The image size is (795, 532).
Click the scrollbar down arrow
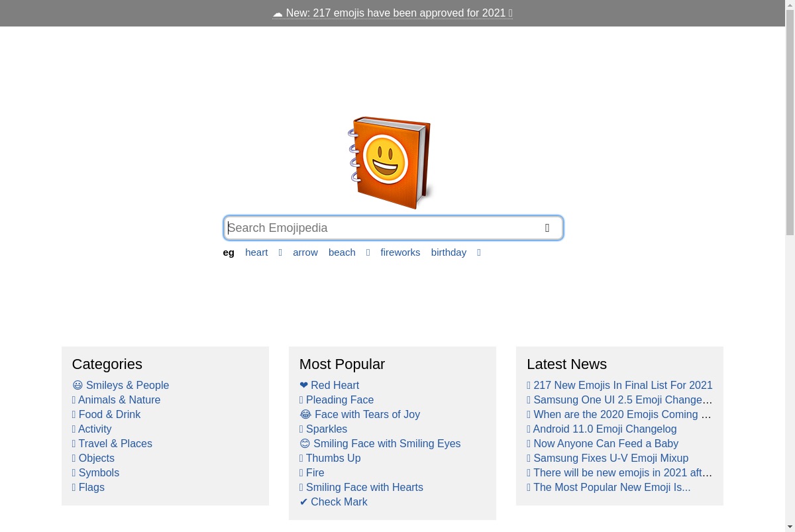click(790, 527)
